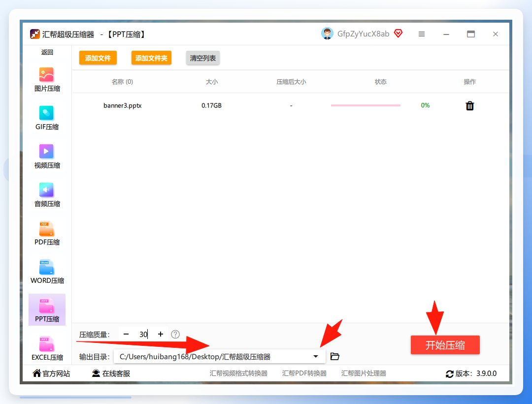Click the red VIP diamond badge
This screenshot has width=532, height=404.
pos(399,34)
